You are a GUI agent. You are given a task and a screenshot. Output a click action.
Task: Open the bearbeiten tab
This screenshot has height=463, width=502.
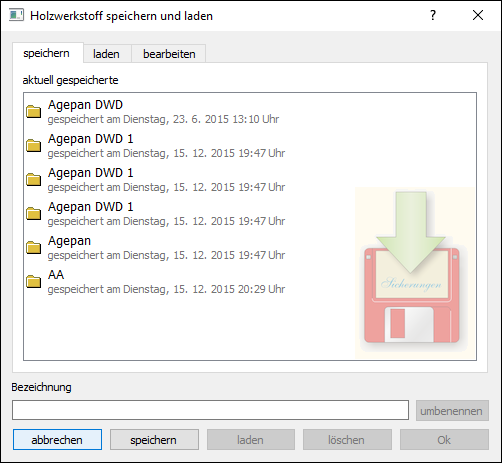[169, 54]
